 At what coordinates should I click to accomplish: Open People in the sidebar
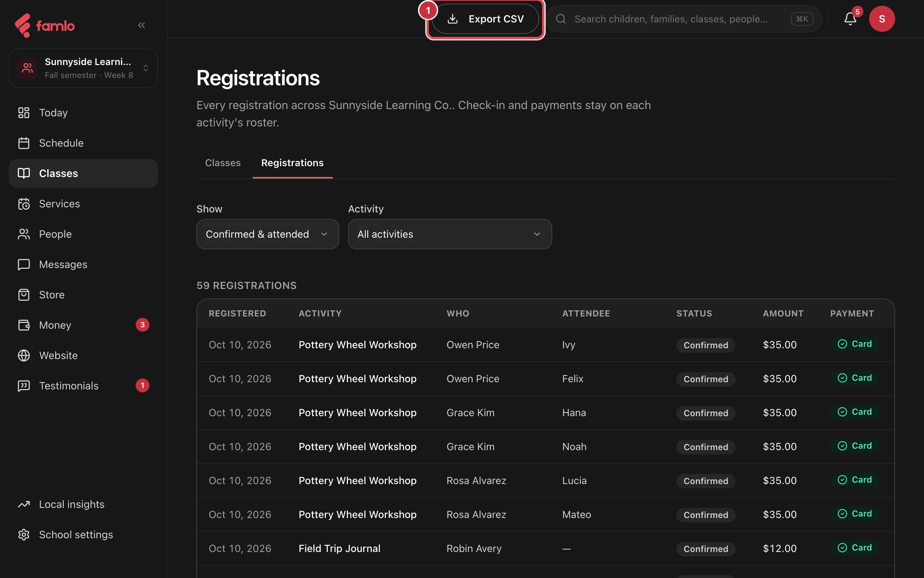click(x=83, y=234)
